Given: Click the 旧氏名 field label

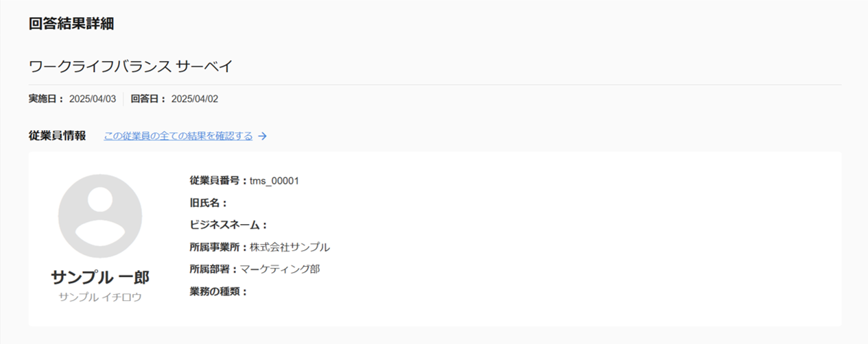Looking at the screenshot, I should (x=208, y=203).
